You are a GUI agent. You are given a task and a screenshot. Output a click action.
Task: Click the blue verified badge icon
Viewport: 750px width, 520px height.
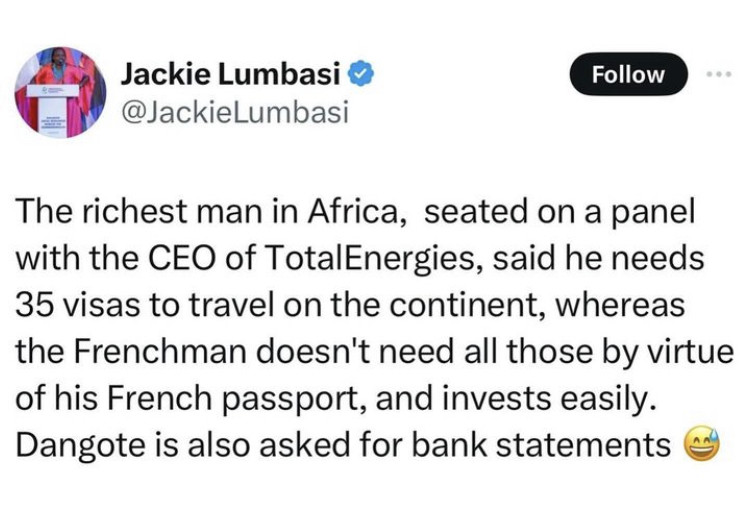[x=363, y=73]
